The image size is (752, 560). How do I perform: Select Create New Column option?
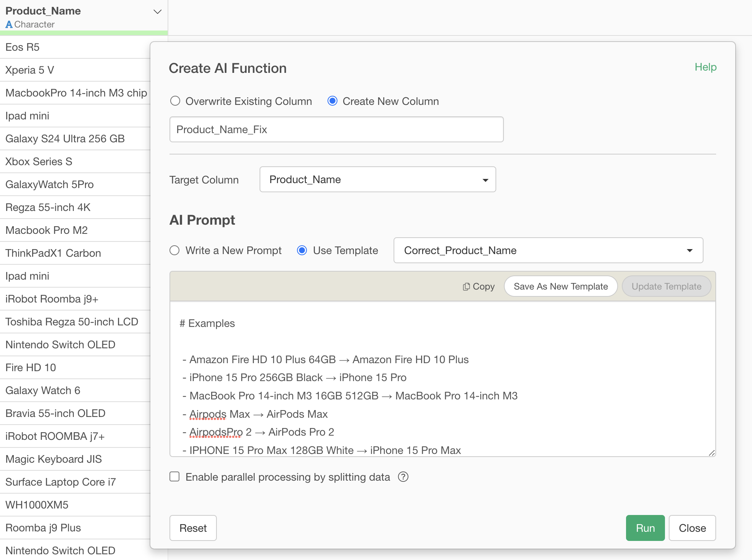[x=332, y=101]
